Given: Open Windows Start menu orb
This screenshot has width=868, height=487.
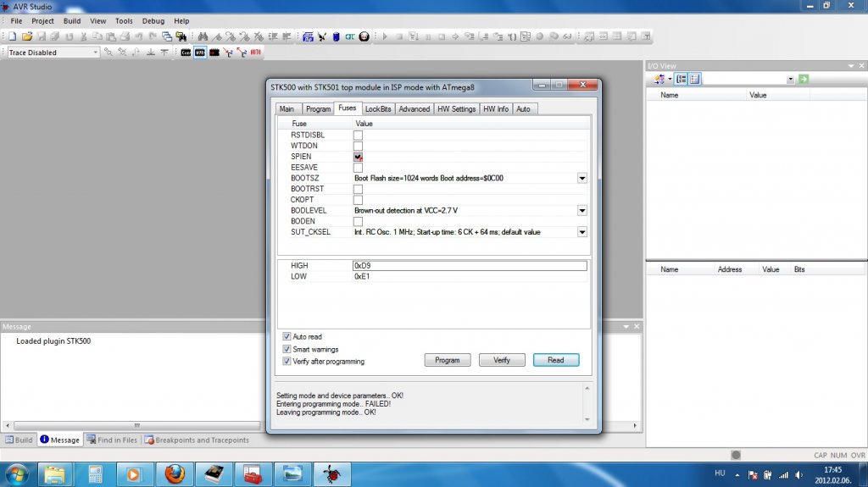Looking at the screenshot, I should (16, 474).
